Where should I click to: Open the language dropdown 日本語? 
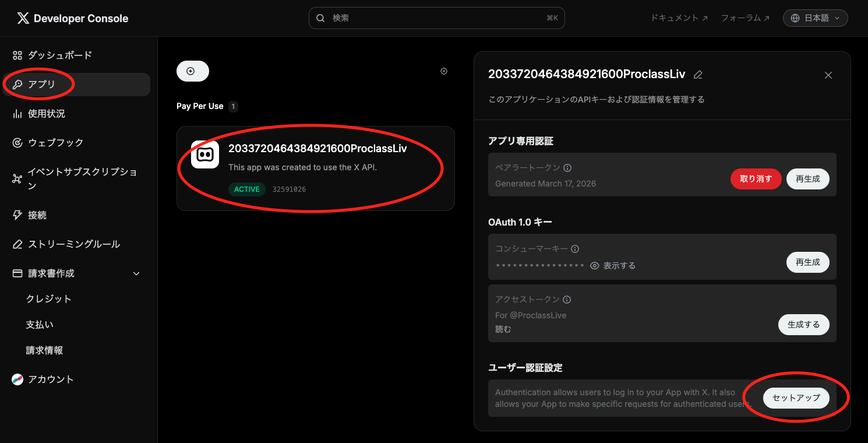click(816, 18)
